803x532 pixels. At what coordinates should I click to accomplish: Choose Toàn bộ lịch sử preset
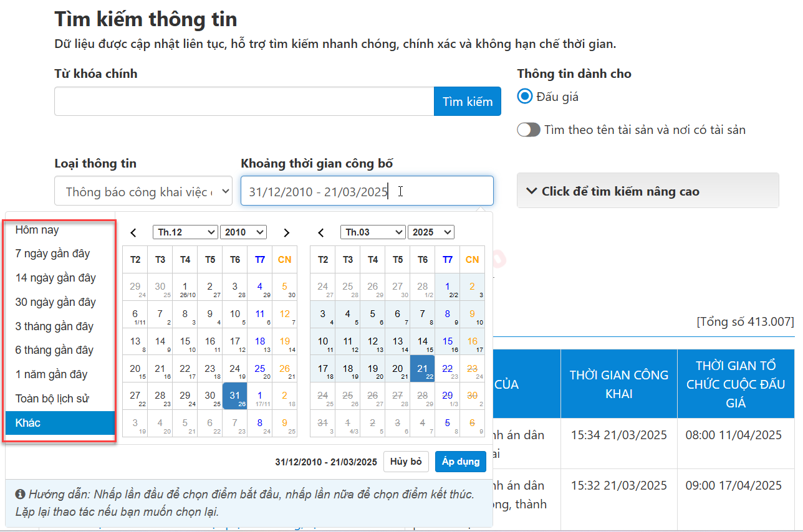point(60,399)
